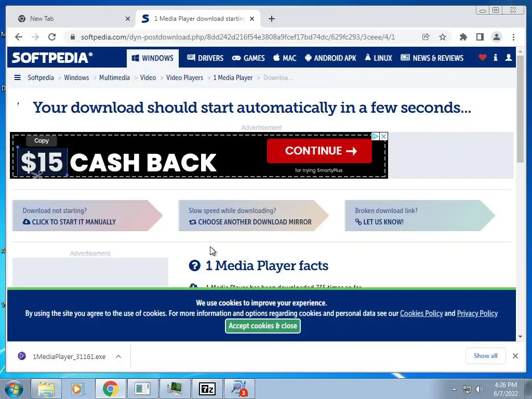Open the Linux section

[x=378, y=58]
